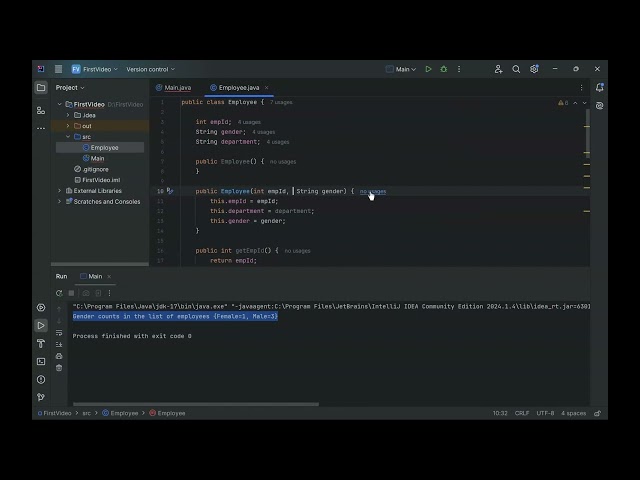The height and width of the screenshot is (480, 640).
Task: Click console horizontal scrollbar
Action: click(196, 404)
